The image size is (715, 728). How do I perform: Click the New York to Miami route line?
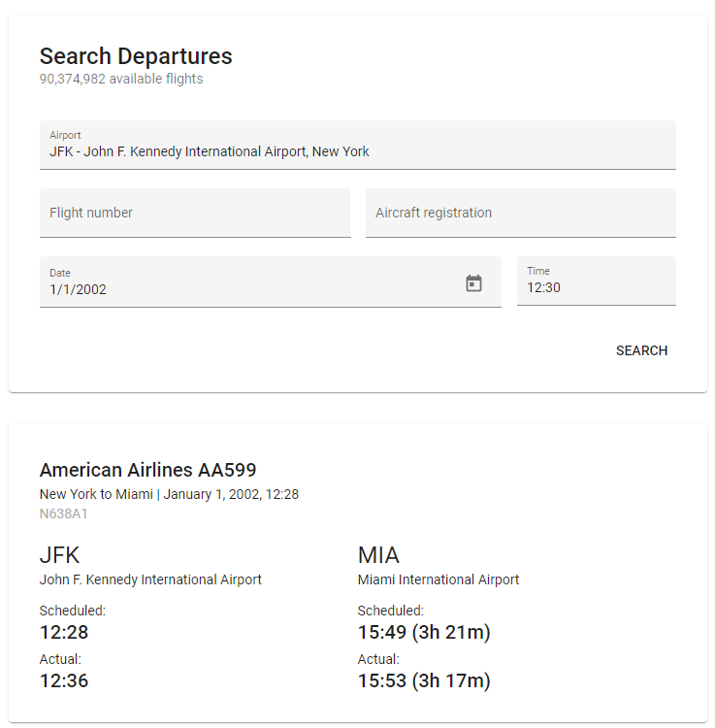pyautogui.click(x=169, y=494)
